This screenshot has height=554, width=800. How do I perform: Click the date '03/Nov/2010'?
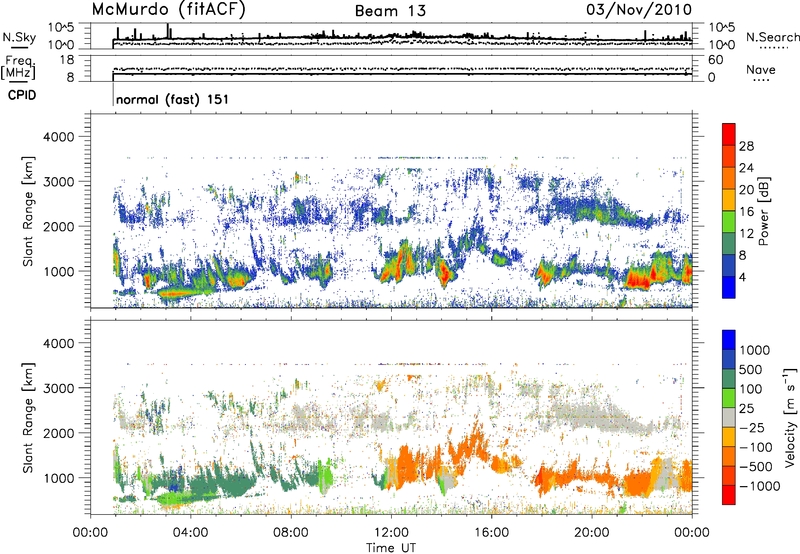pos(639,10)
